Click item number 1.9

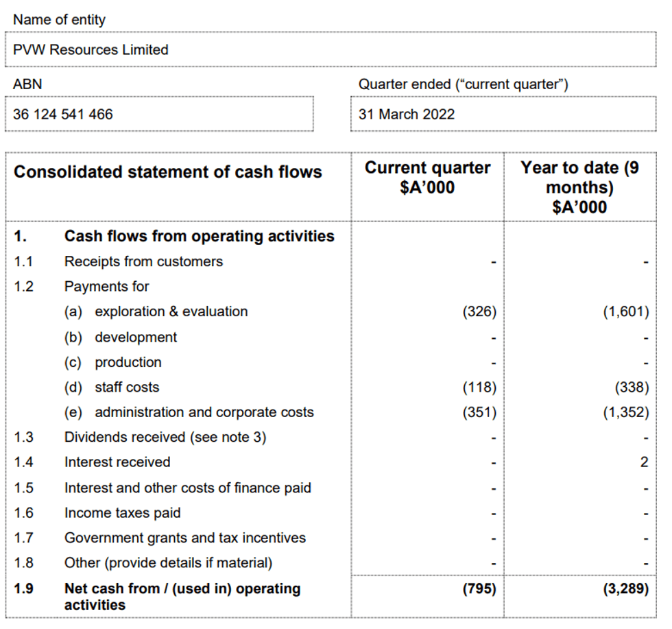pos(23,589)
